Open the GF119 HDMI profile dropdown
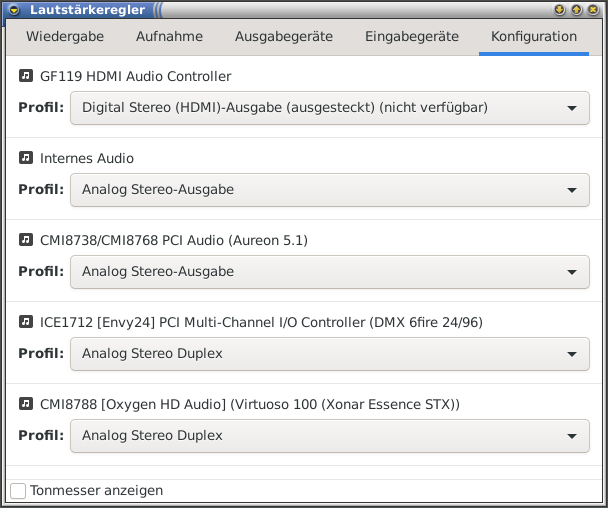The image size is (608, 508). click(329, 108)
